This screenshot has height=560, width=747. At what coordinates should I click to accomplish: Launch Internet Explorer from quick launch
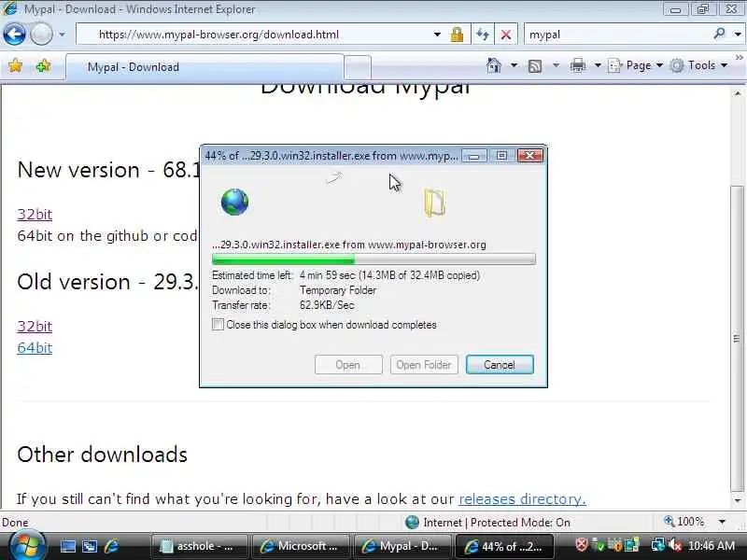(111, 546)
